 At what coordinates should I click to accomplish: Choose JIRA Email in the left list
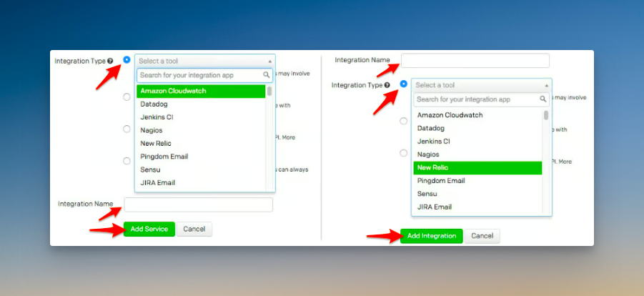click(201, 183)
